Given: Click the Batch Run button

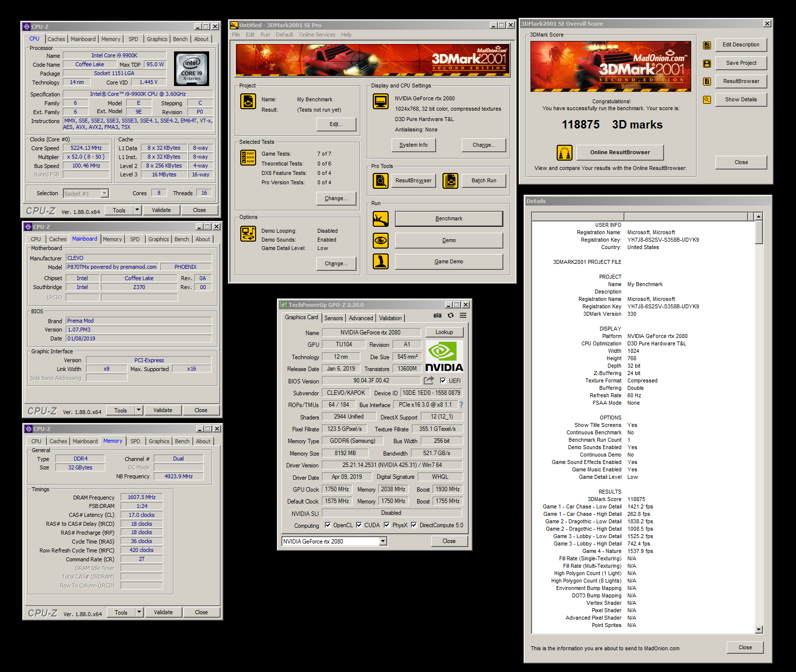Looking at the screenshot, I should click(x=484, y=181).
